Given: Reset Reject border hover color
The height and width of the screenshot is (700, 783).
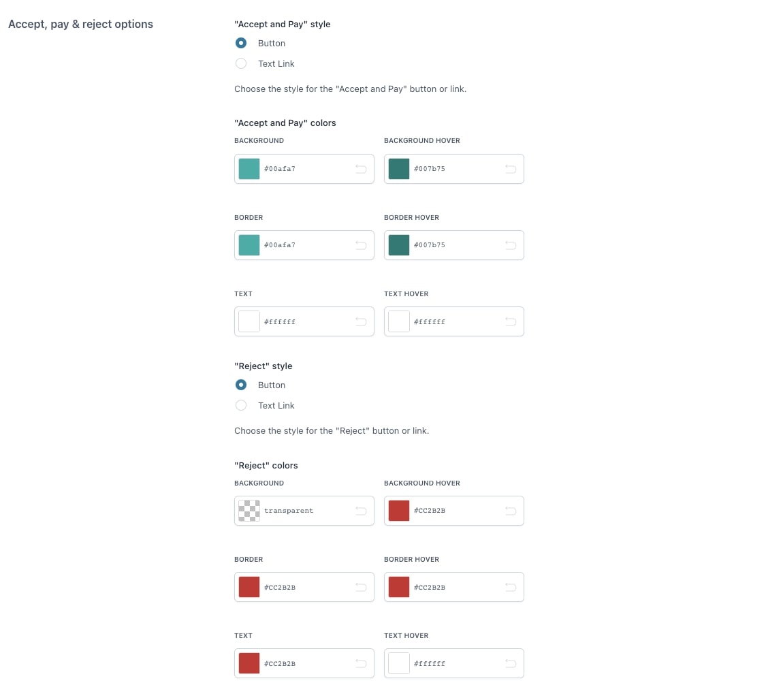Looking at the screenshot, I should pos(511,587).
